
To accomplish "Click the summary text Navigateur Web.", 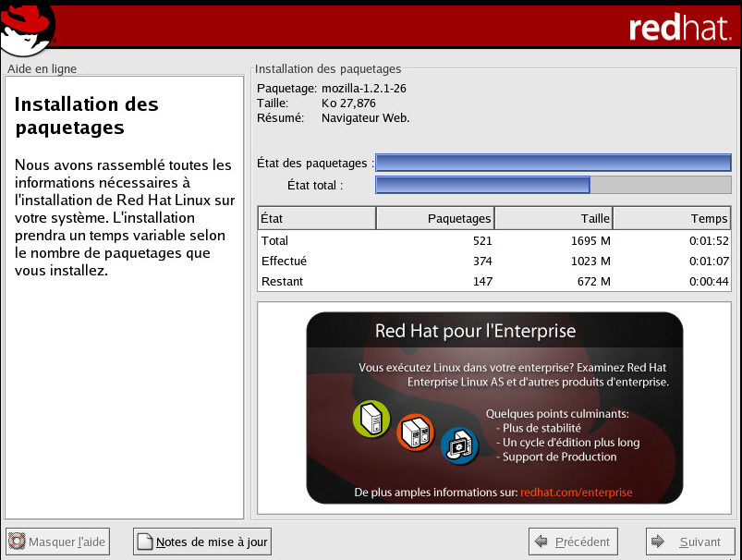I will 365,118.
